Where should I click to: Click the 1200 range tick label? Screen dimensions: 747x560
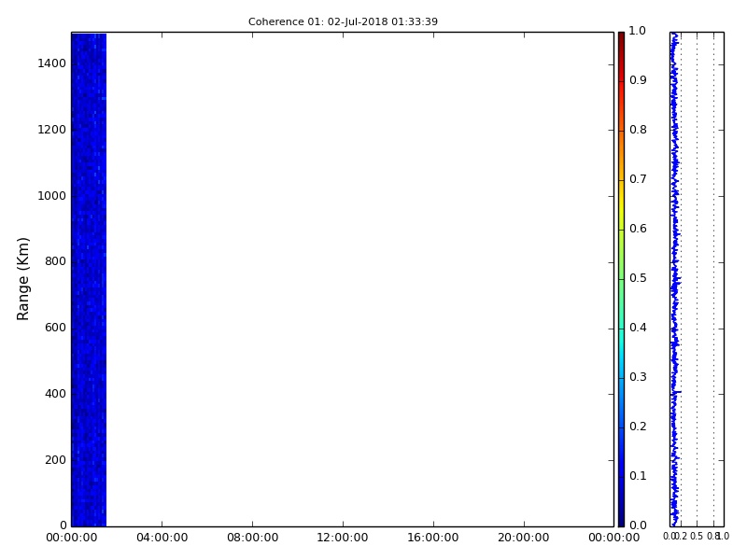click(51, 130)
